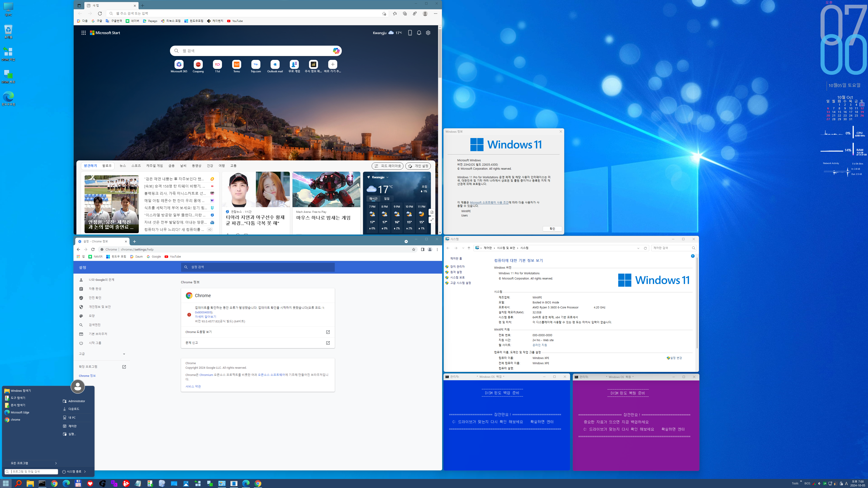Open 장치 관리자 in 시스템 sidebar

pos(457,267)
